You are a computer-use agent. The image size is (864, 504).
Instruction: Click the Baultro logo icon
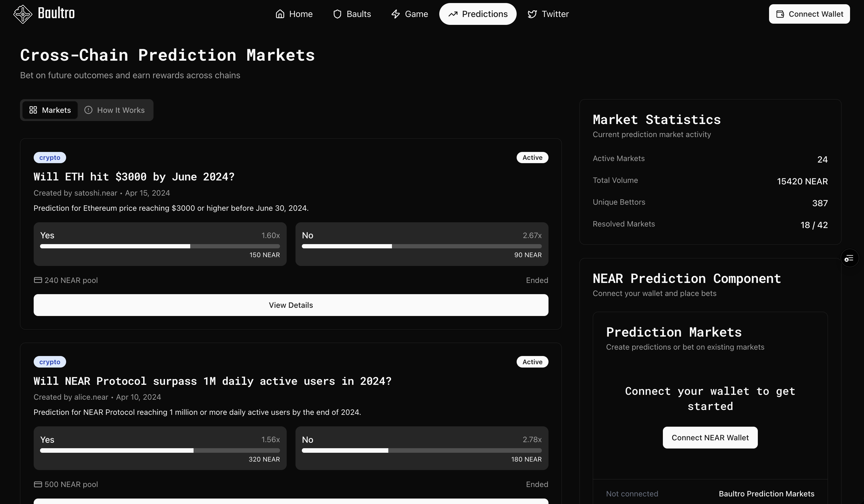click(23, 14)
